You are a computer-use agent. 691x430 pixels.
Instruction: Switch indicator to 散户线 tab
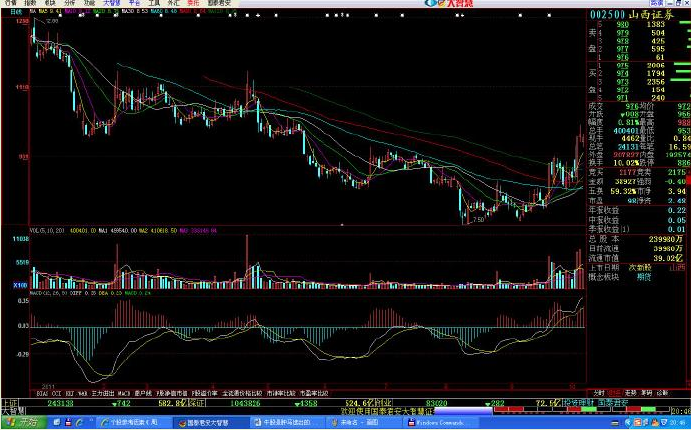pos(143,393)
